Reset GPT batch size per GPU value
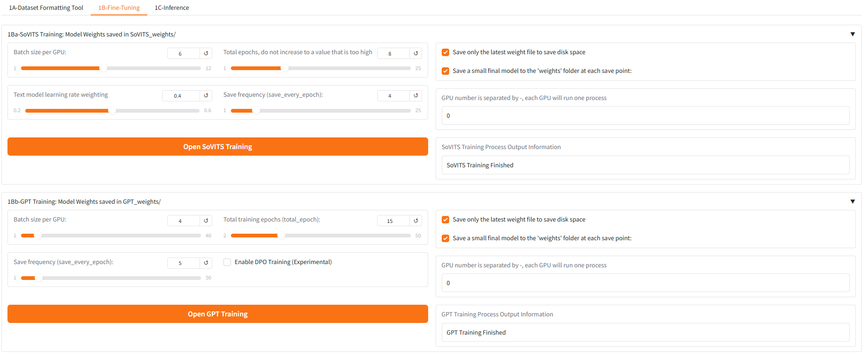This screenshot has width=868, height=358. coord(206,221)
